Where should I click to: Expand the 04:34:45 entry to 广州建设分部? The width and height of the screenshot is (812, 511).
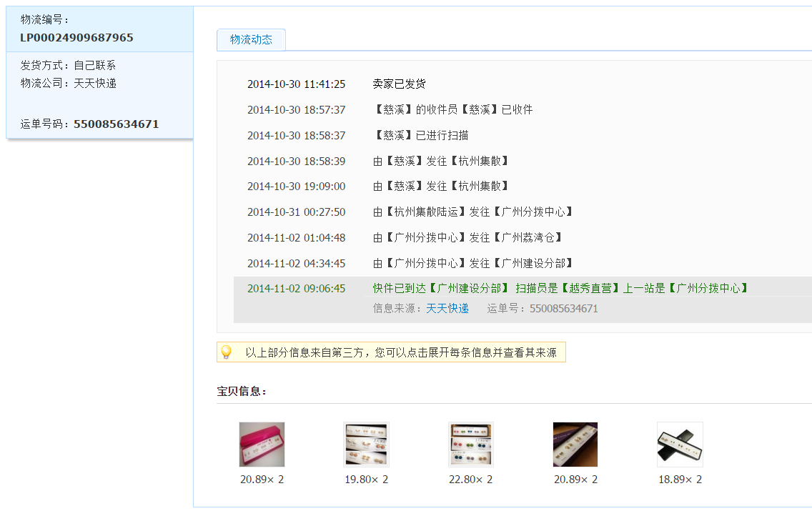[x=473, y=264]
